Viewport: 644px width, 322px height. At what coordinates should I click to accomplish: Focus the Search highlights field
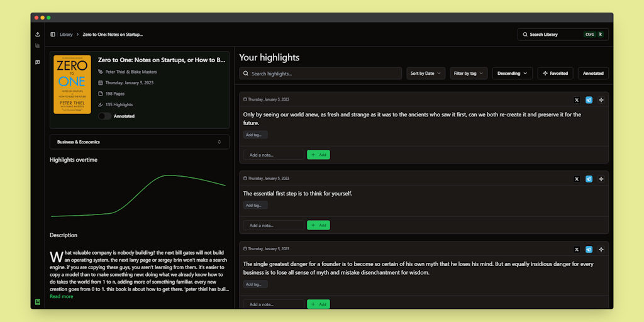[x=320, y=73]
